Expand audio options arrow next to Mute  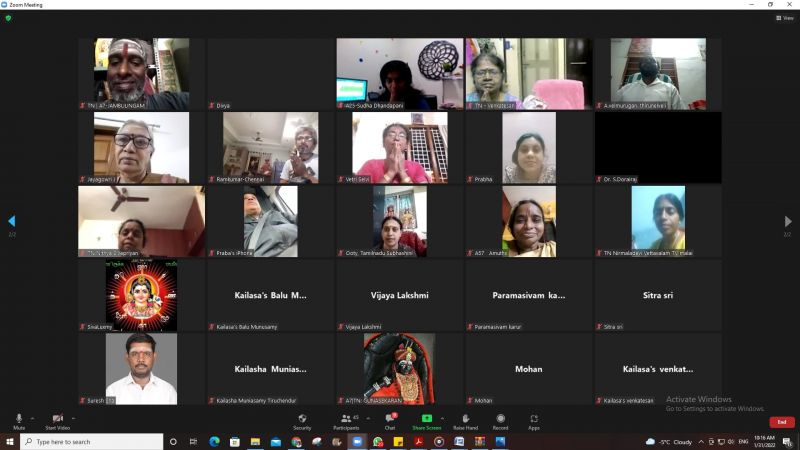(x=32, y=417)
